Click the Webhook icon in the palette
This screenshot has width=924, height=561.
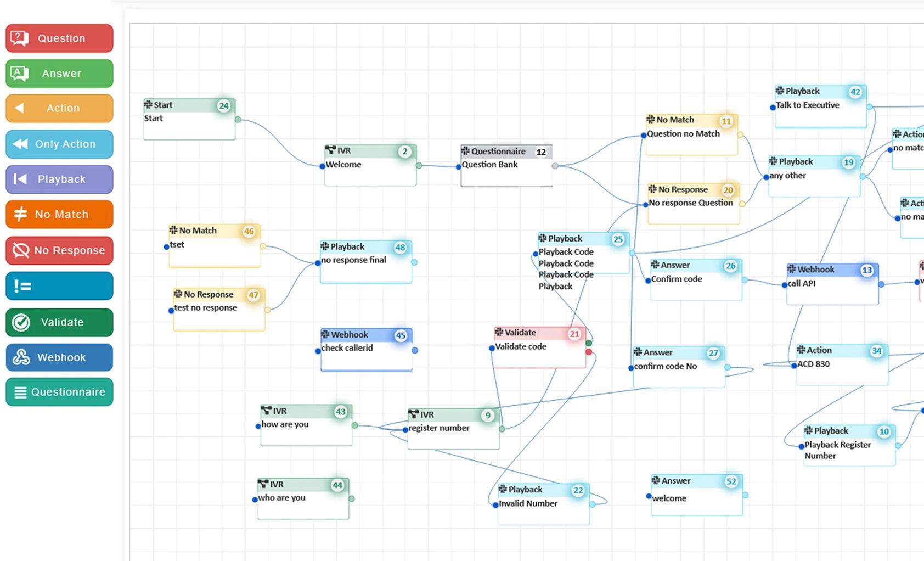click(21, 357)
